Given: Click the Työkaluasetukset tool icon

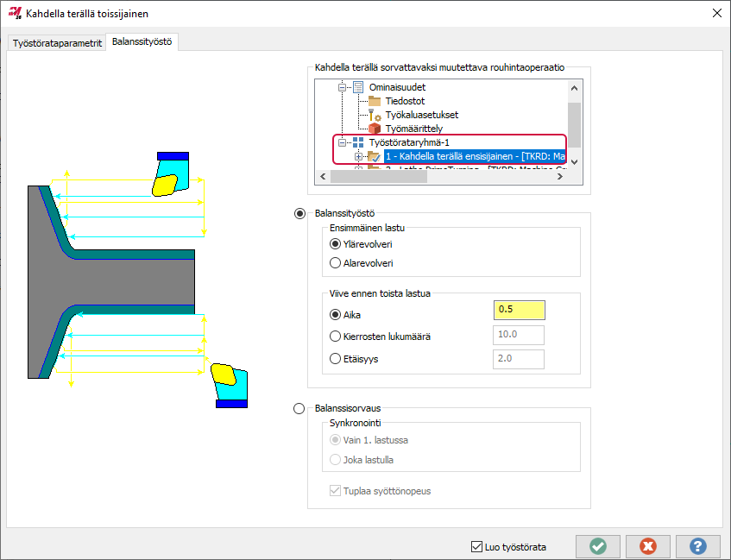Looking at the screenshot, I should point(375,115).
